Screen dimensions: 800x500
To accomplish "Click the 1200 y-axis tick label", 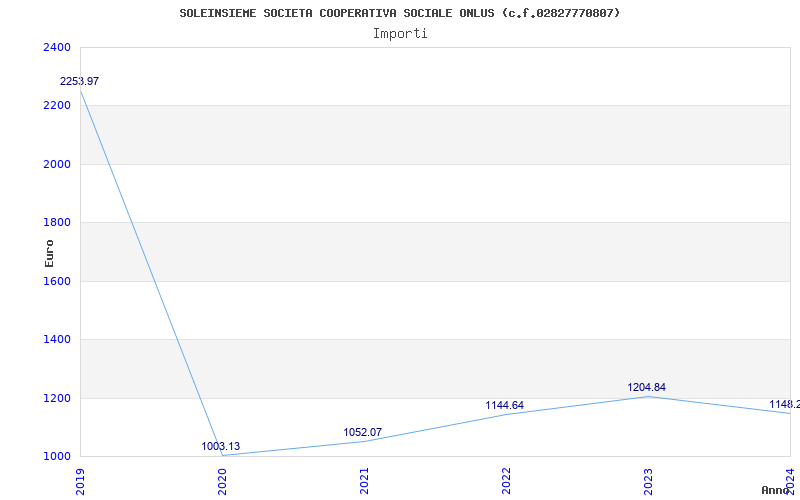I will (x=57, y=398).
